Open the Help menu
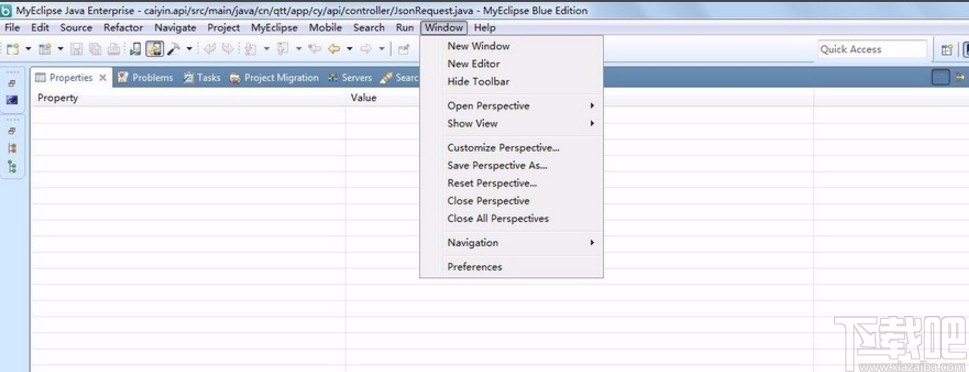The width and height of the screenshot is (969, 372). (485, 27)
